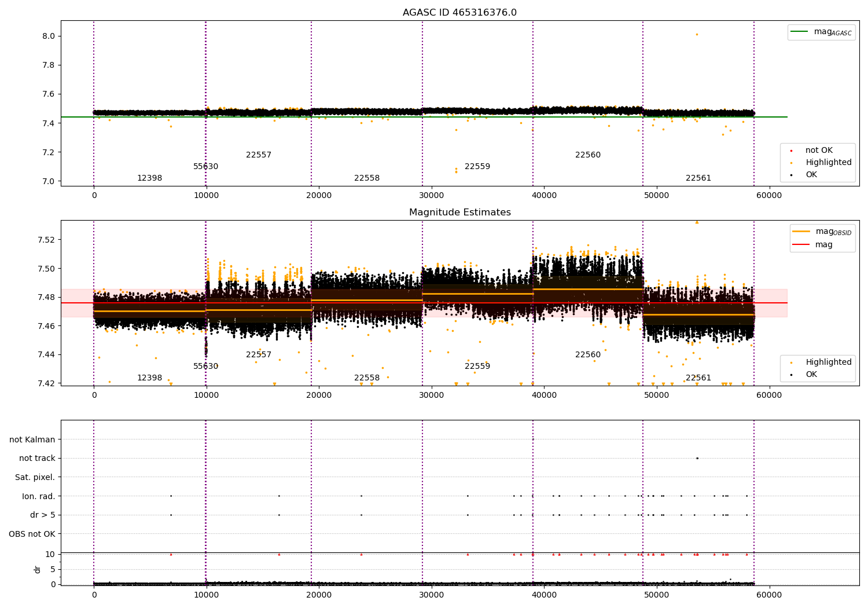Click obsid label '22561' in the top plot
The height and width of the screenshot is (608, 868).
point(698,178)
